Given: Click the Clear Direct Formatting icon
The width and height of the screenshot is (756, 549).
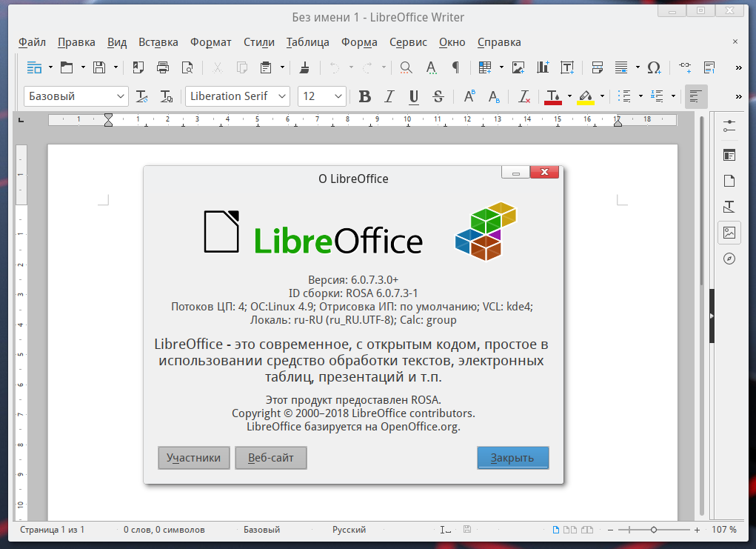Looking at the screenshot, I should [524, 96].
